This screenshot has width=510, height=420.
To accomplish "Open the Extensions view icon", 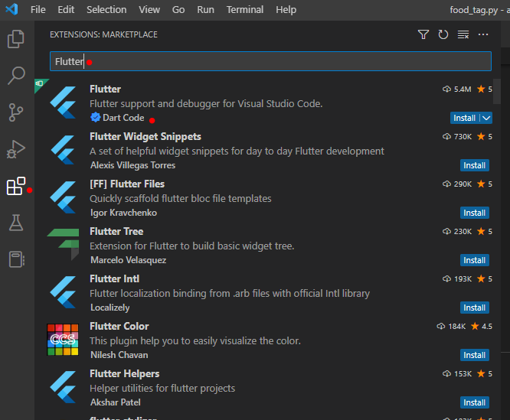I will click(15, 186).
